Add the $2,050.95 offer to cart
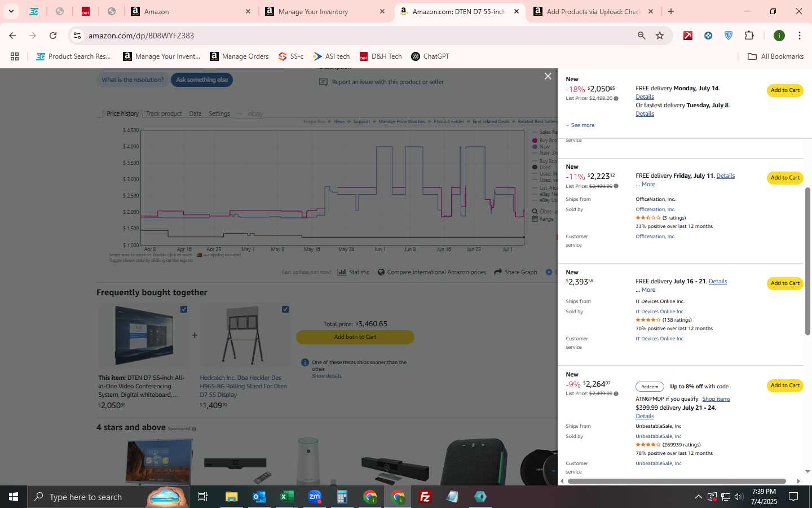 point(785,90)
